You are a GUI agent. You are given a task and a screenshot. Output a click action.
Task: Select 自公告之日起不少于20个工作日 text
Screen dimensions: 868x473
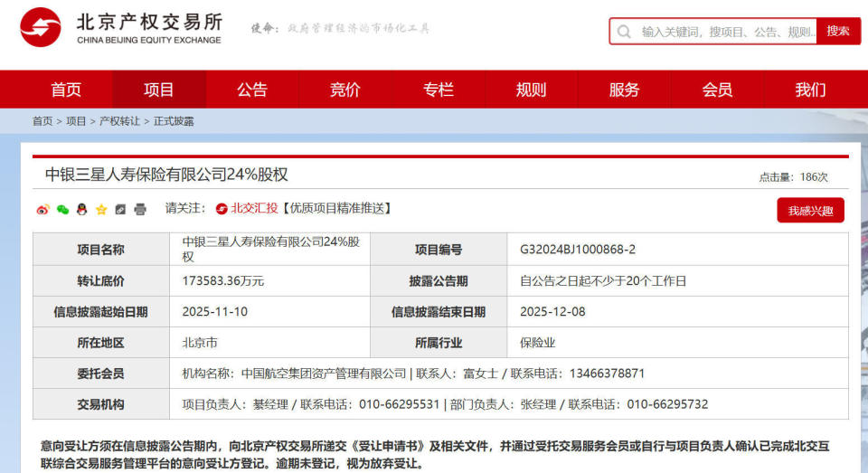(x=603, y=280)
